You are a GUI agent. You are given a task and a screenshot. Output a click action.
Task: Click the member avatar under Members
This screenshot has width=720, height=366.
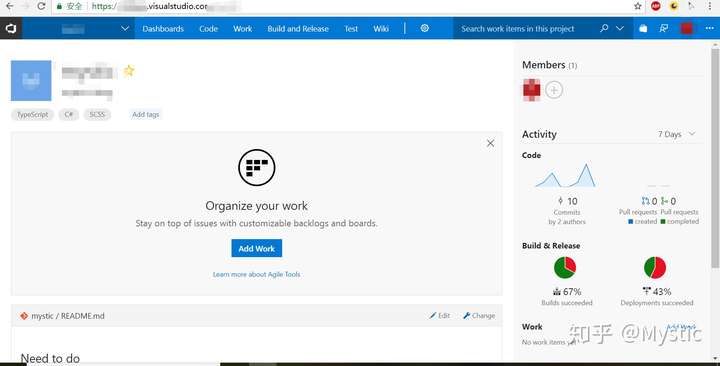coord(532,90)
